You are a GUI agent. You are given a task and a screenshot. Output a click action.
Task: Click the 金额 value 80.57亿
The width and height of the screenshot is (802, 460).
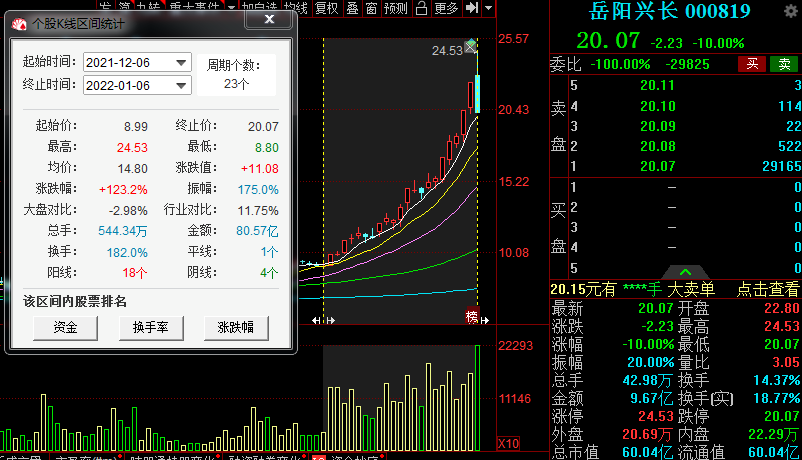(x=257, y=231)
